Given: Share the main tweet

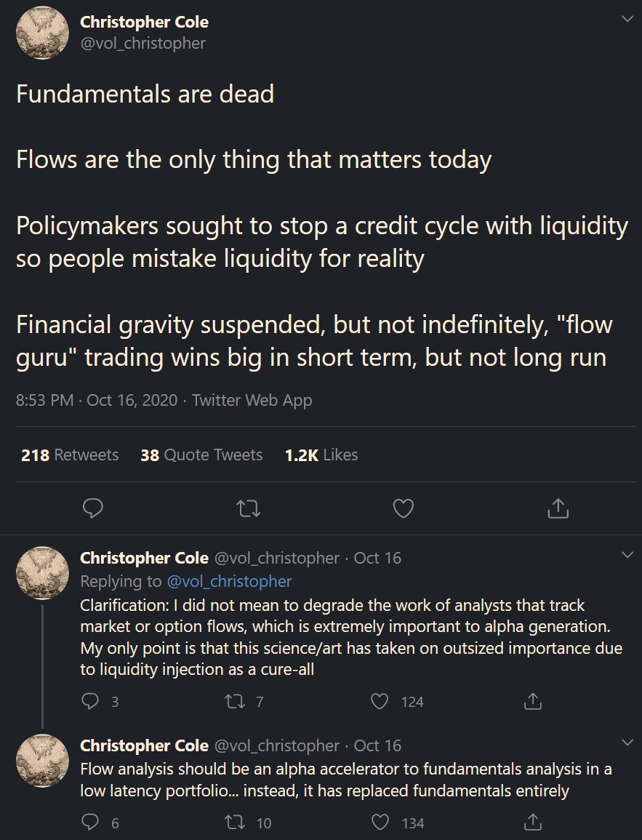Looking at the screenshot, I should pyautogui.click(x=557, y=508).
